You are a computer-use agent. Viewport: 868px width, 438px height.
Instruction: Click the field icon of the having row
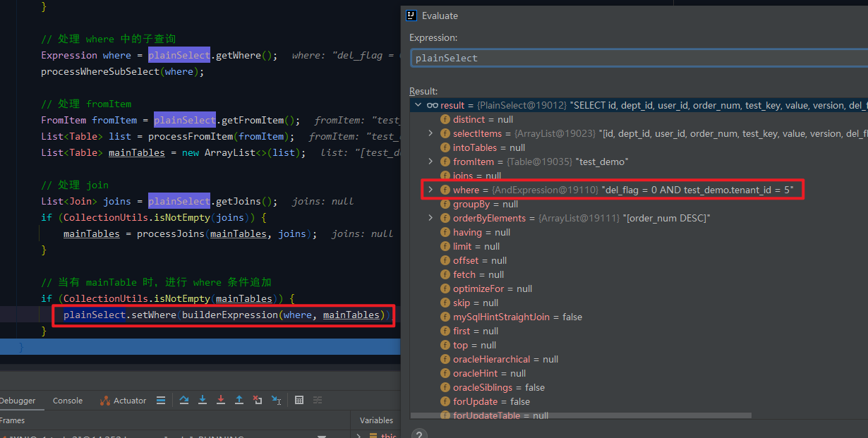445,232
